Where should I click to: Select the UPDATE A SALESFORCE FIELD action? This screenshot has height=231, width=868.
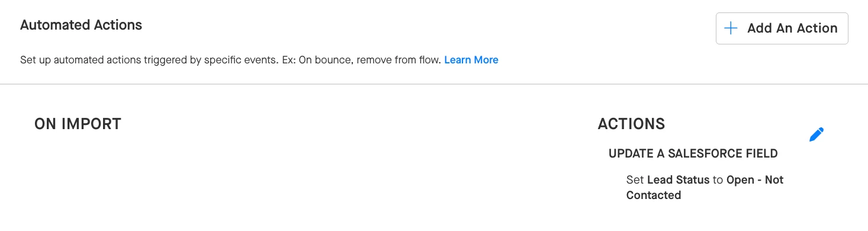click(693, 153)
